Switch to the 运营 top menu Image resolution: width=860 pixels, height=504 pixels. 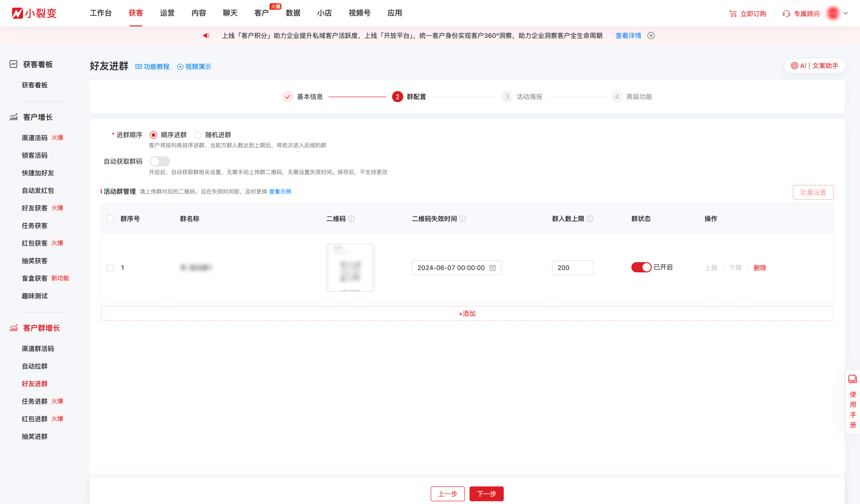pyautogui.click(x=167, y=13)
